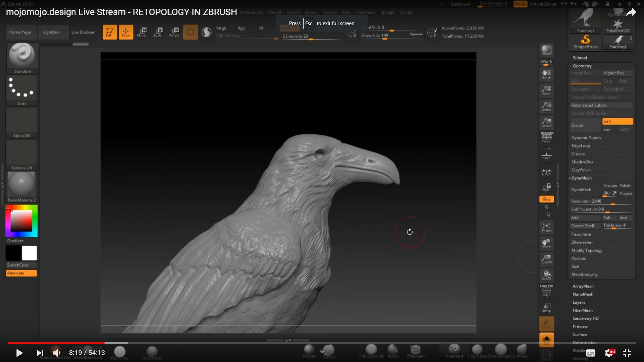Screen dimensions: 644x362
Task: Play the video
Action: click(x=19, y=353)
